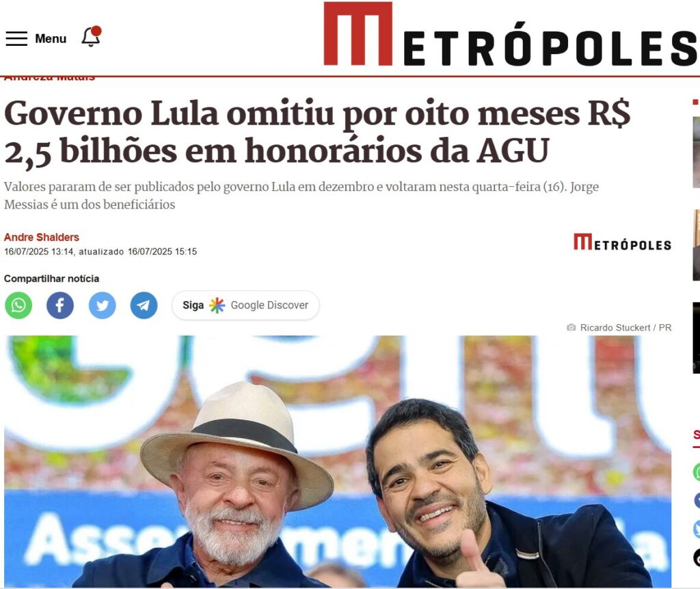The image size is (700, 589).
Task: Click the sidebar WhatsApp icon at right edge
Action: pos(697,472)
